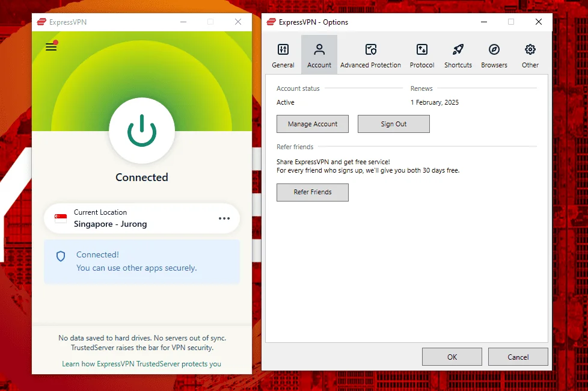Click the renewal date 1 February, 2025

(x=434, y=102)
